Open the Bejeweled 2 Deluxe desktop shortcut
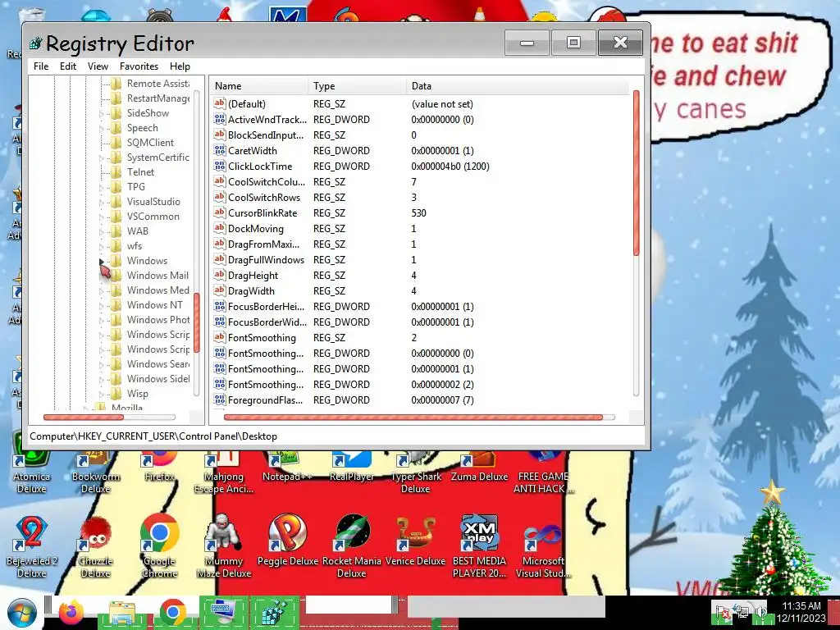This screenshot has height=630, width=840. pos(32,546)
